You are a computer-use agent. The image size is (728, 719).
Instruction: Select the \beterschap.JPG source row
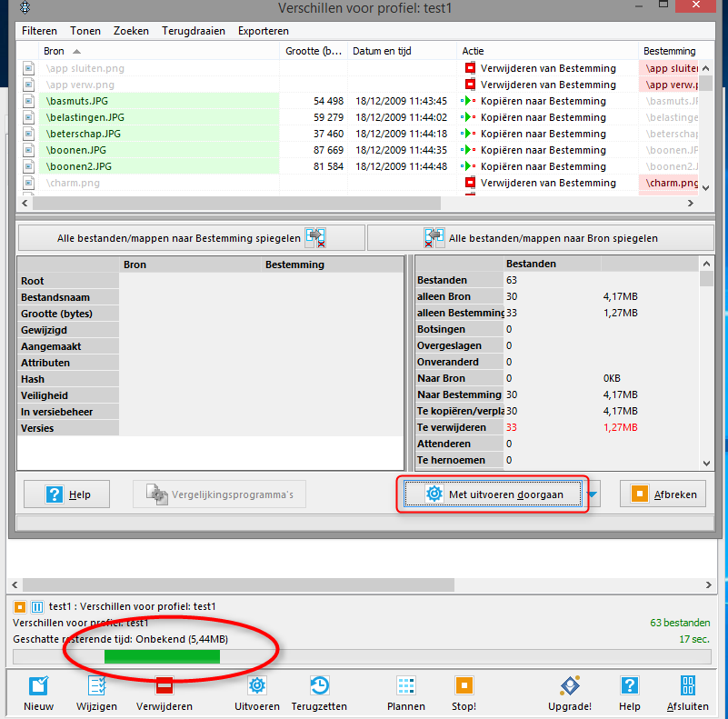[159, 134]
